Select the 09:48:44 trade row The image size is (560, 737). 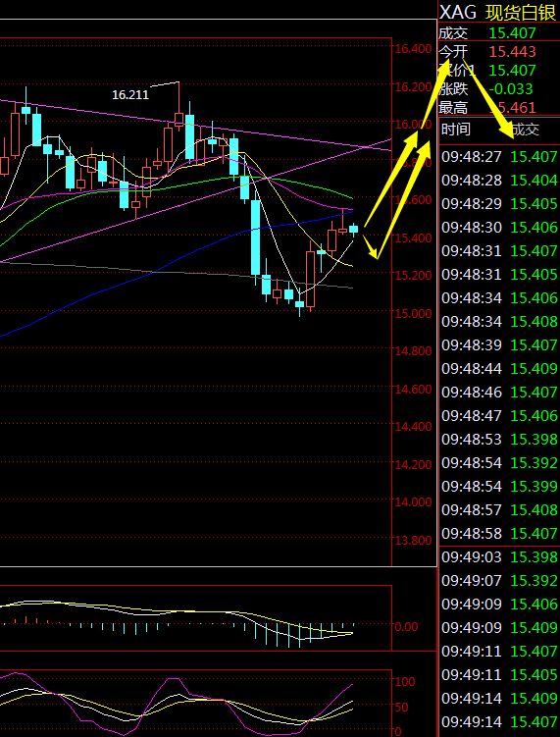(499, 369)
